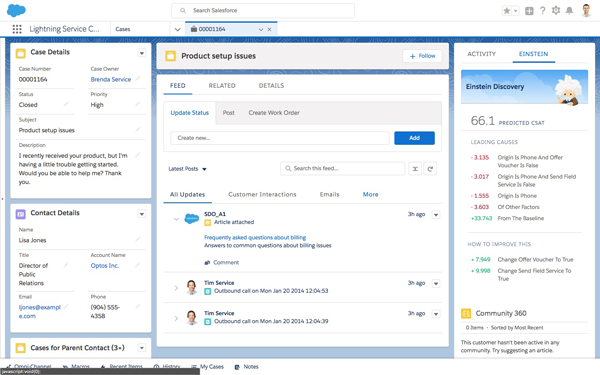
Task: Switch to the EINSTEIN tab
Action: coord(533,54)
